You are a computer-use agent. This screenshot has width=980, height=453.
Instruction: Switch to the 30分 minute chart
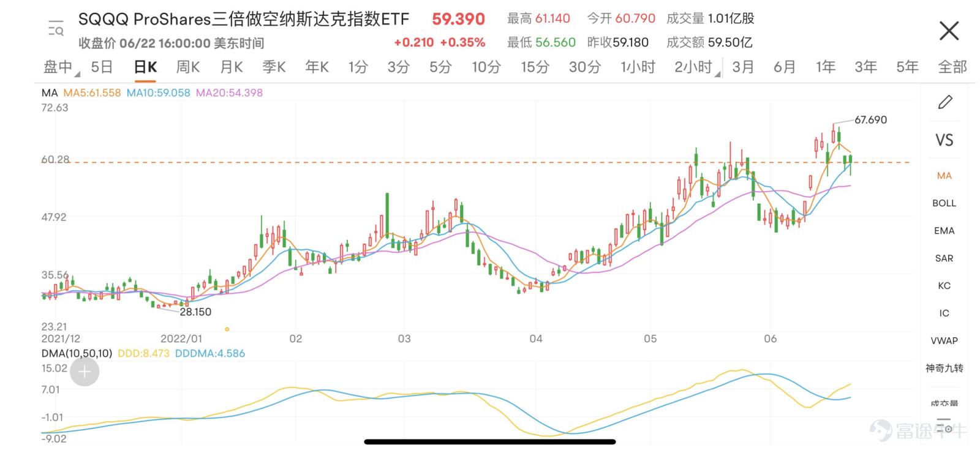(585, 67)
